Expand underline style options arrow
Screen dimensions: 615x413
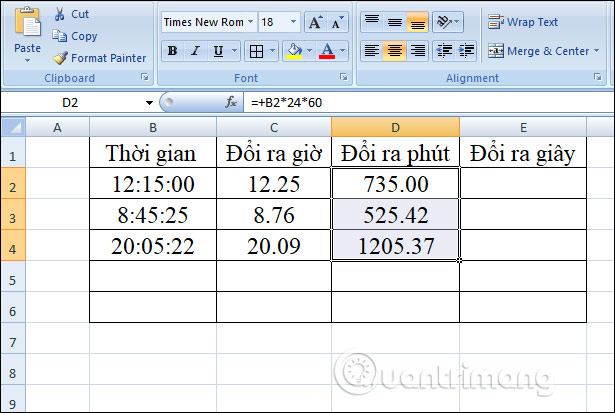coord(235,51)
